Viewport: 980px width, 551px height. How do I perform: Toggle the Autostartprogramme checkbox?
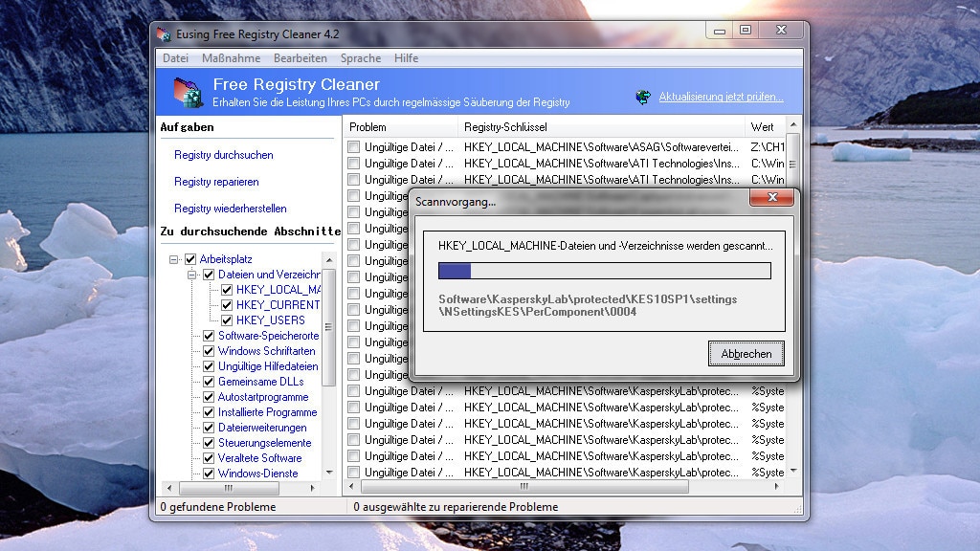click(x=209, y=397)
